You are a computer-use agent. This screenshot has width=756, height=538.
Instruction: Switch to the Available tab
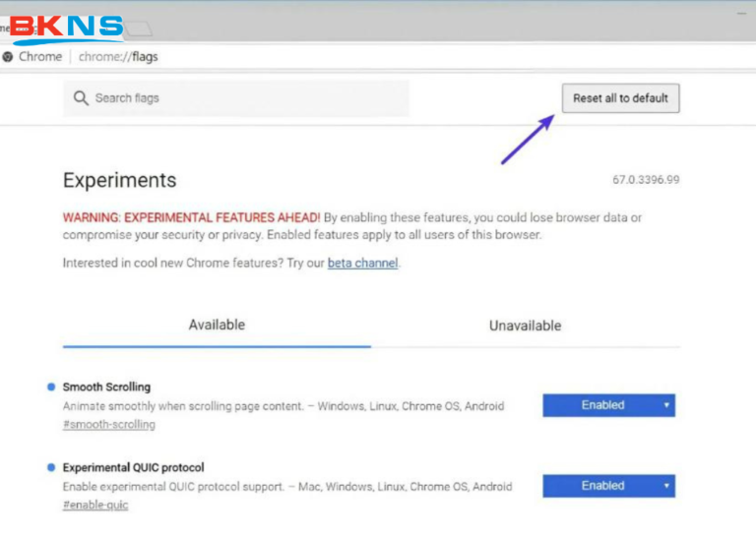tap(217, 325)
